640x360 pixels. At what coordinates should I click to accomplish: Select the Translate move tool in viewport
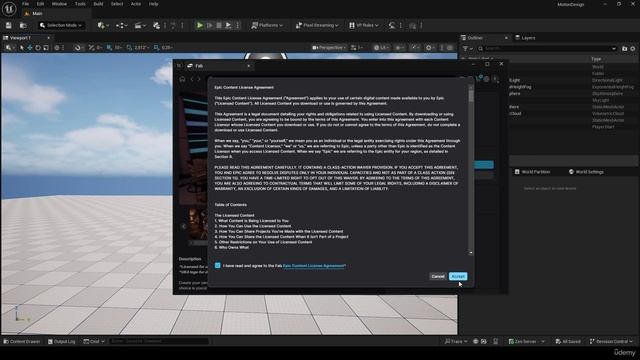[30, 48]
